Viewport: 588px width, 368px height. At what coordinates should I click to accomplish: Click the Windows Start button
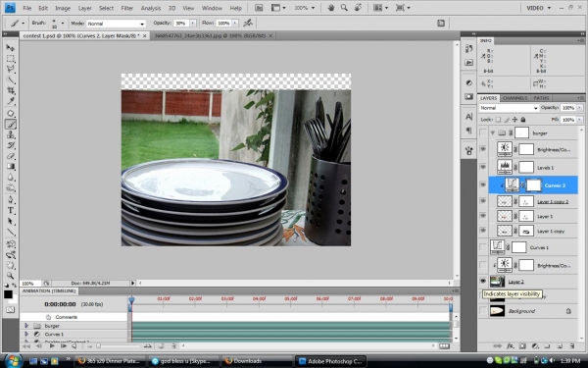13,360
